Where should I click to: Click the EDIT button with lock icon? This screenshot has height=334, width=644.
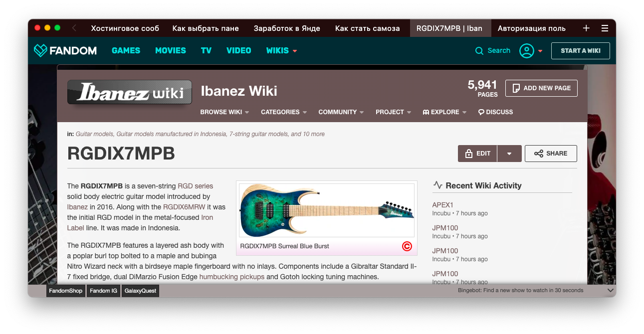[477, 154]
